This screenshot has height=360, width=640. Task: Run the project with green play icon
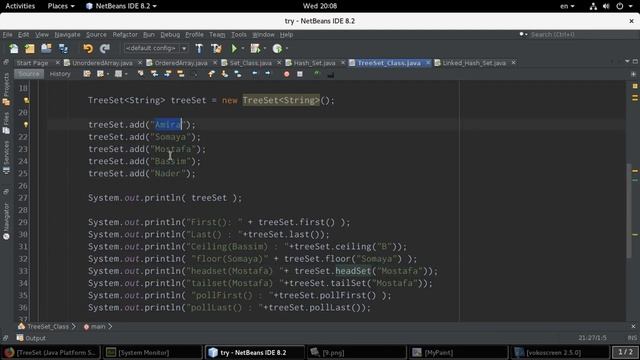pyautogui.click(x=234, y=49)
